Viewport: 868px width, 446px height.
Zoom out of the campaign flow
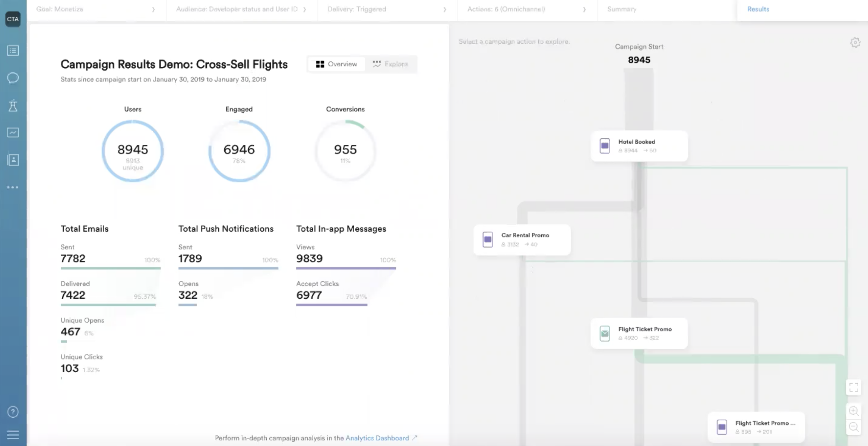853,427
